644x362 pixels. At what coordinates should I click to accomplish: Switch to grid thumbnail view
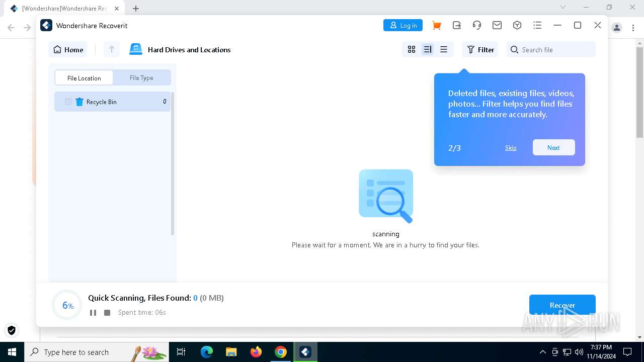click(x=412, y=49)
